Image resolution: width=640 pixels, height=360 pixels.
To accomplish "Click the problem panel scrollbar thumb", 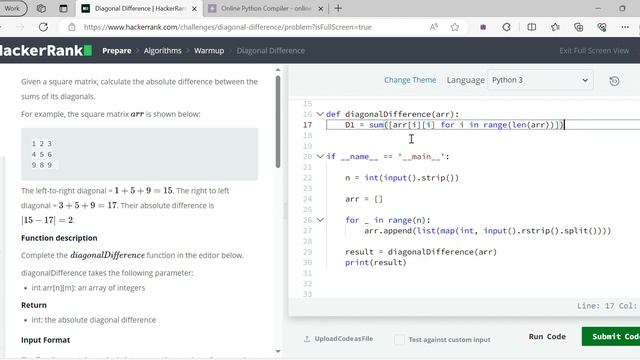I will [x=278, y=121].
